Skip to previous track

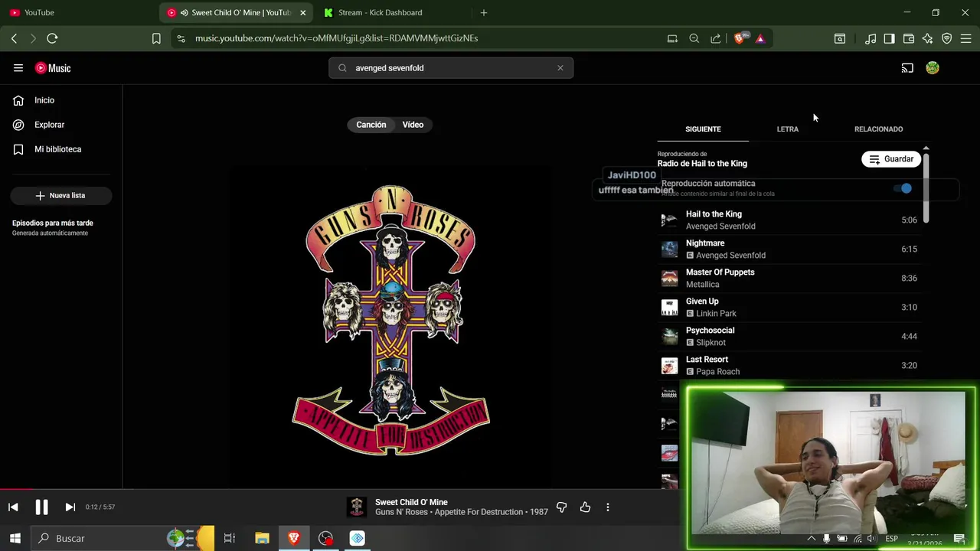(13, 507)
